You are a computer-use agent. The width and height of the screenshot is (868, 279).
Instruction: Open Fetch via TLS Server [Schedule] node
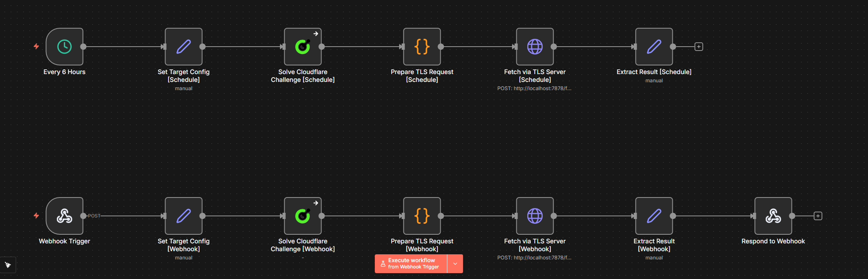(x=535, y=47)
